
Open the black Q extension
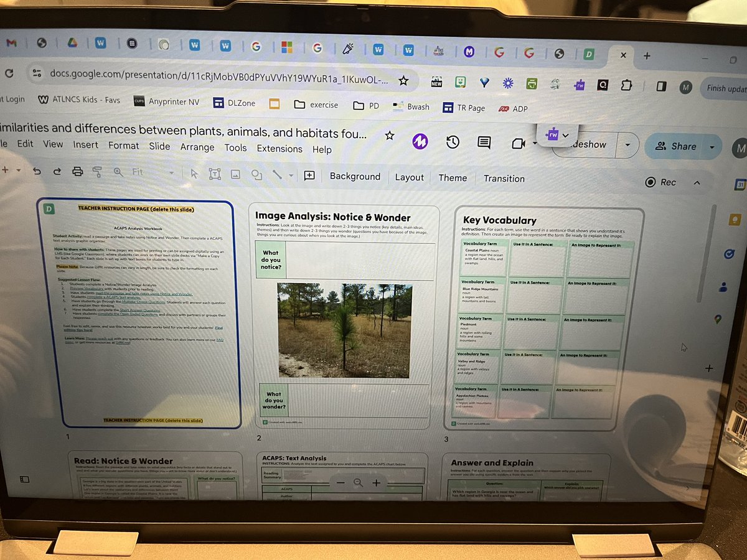603,85
